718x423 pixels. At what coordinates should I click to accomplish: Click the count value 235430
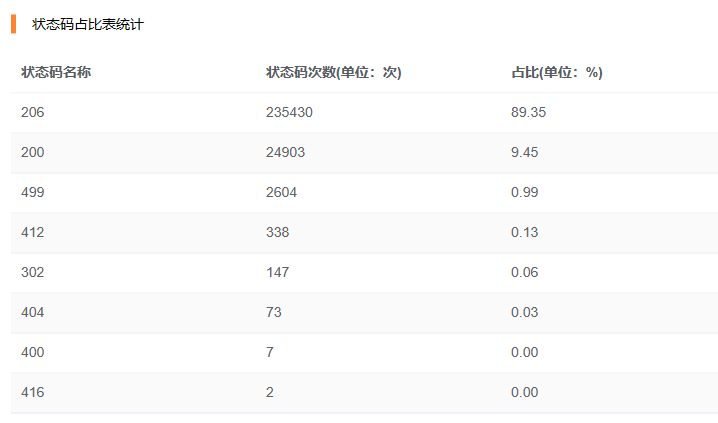[289, 113]
